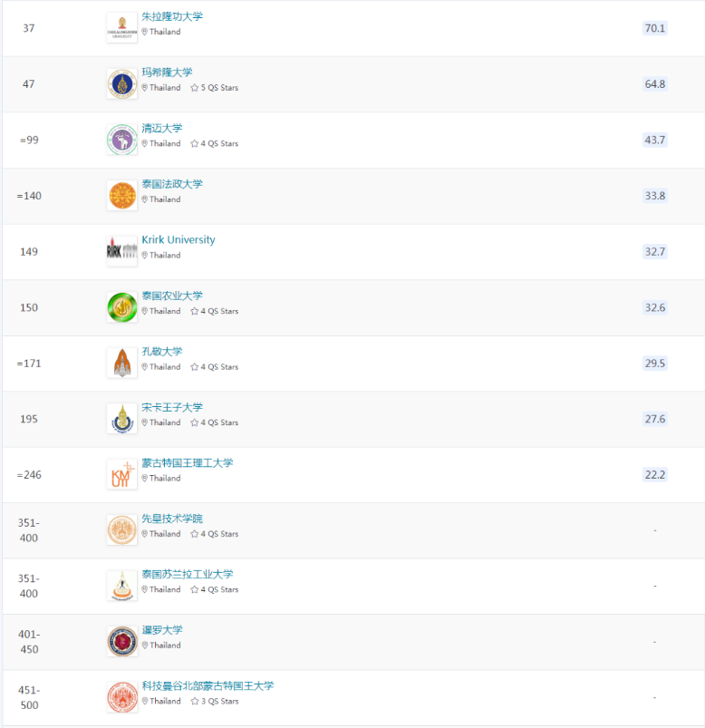Click the 70.1 overall score
Viewport: 705px width, 728px height.
tap(654, 28)
